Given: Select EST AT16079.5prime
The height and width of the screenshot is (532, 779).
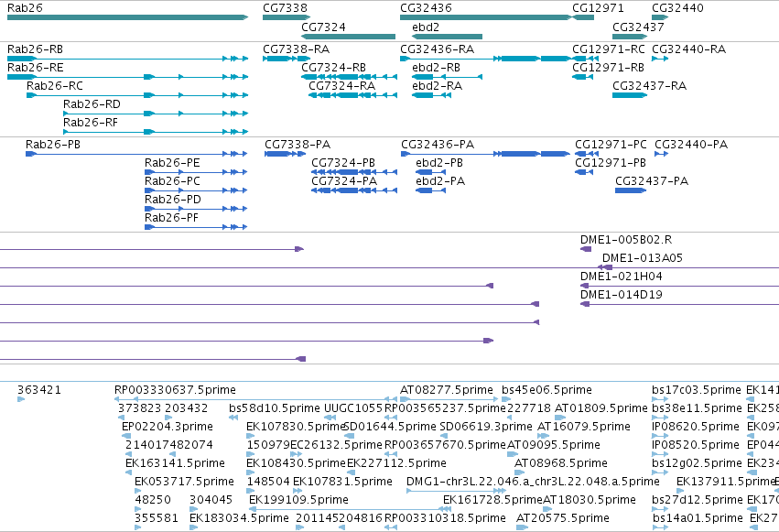Looking at the screenshot, I should click(544, 436).
